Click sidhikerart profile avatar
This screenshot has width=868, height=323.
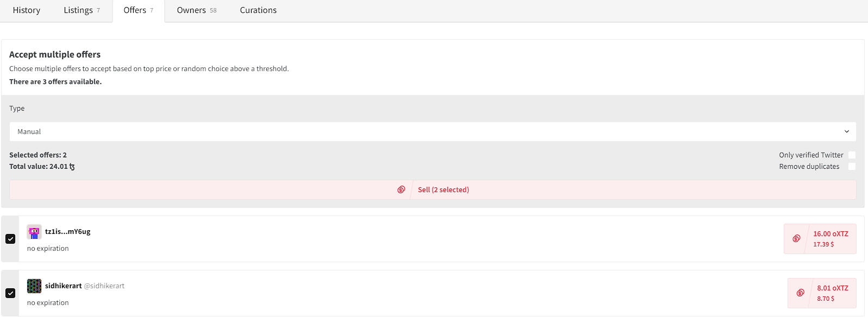pos(34,286)
